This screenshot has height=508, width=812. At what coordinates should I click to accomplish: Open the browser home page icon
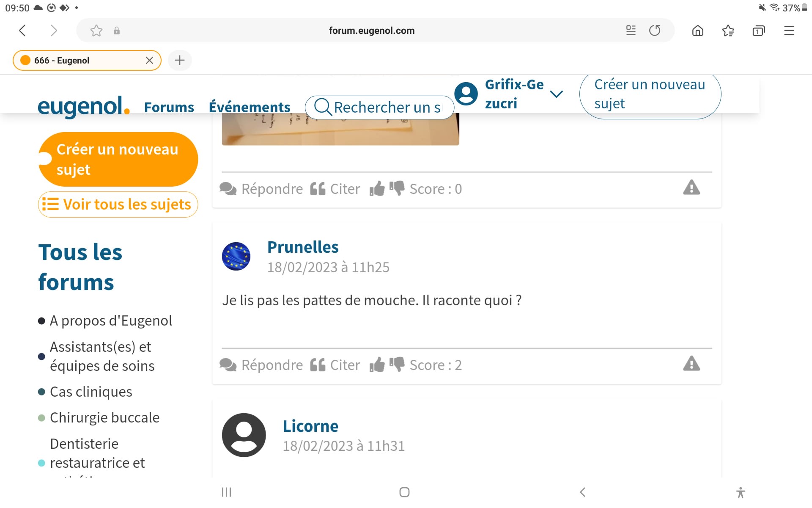click(697, 30)
